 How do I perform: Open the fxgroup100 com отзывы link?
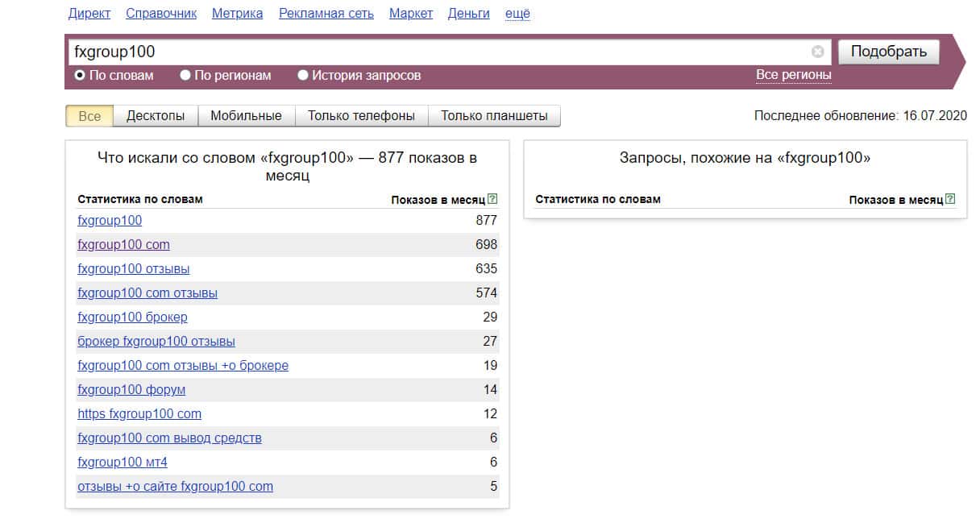pyautogui.click(x=147, y=293)
